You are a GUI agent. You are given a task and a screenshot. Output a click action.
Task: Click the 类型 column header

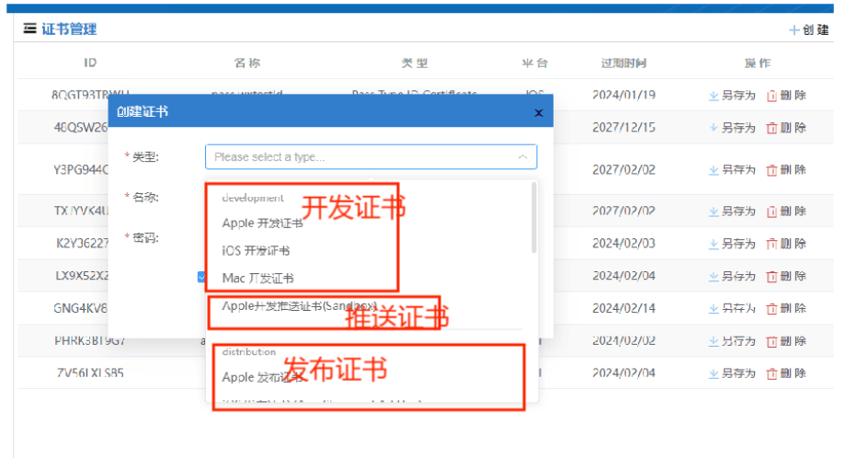[415, 63]
